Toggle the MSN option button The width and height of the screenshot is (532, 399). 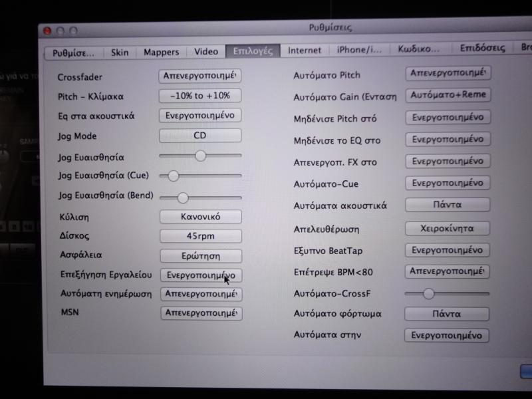(201, 313)
